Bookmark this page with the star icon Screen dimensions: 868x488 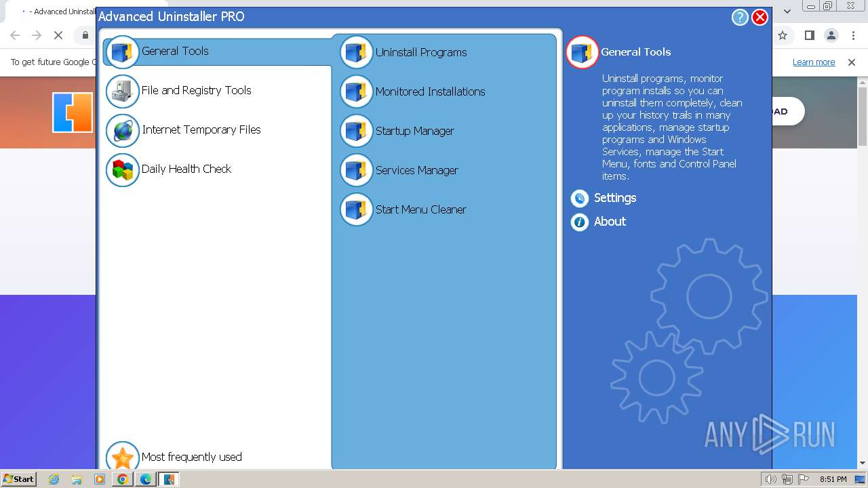783,35
